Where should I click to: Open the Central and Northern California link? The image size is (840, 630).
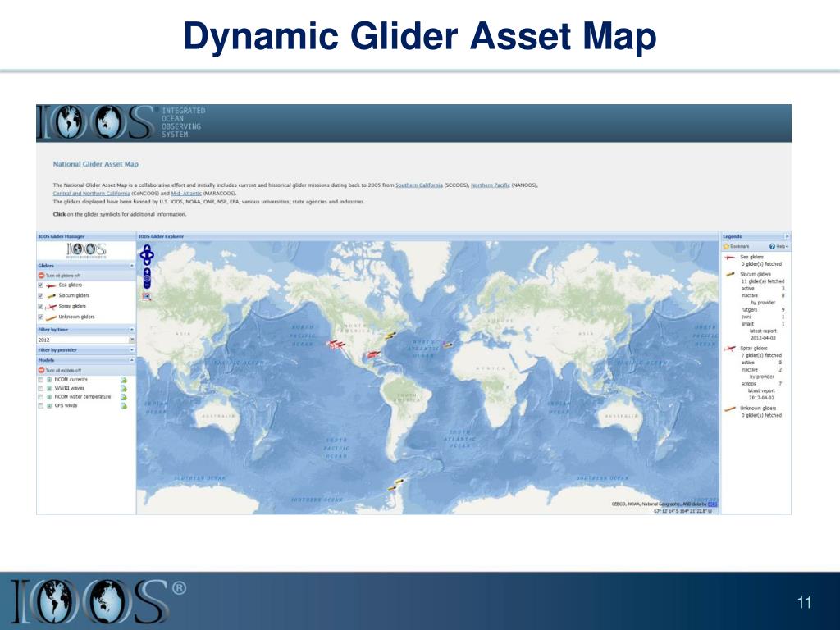click(x=92, y=194)
